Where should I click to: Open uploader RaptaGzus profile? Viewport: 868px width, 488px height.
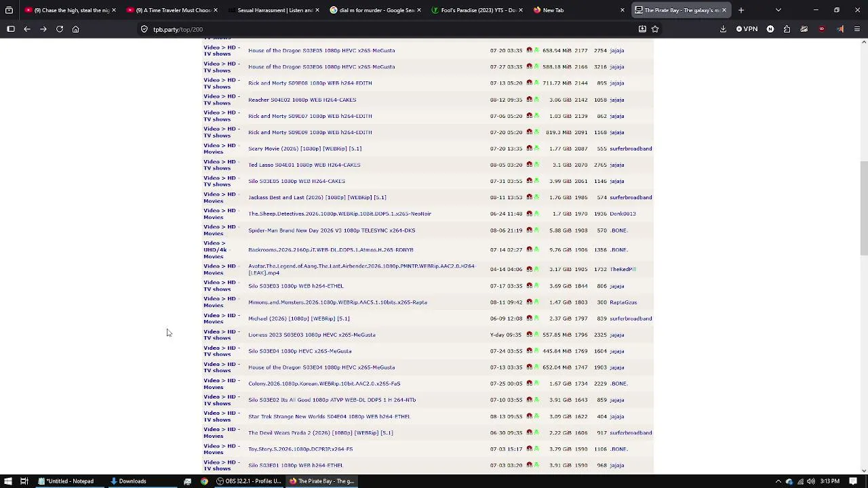point(623,302)
